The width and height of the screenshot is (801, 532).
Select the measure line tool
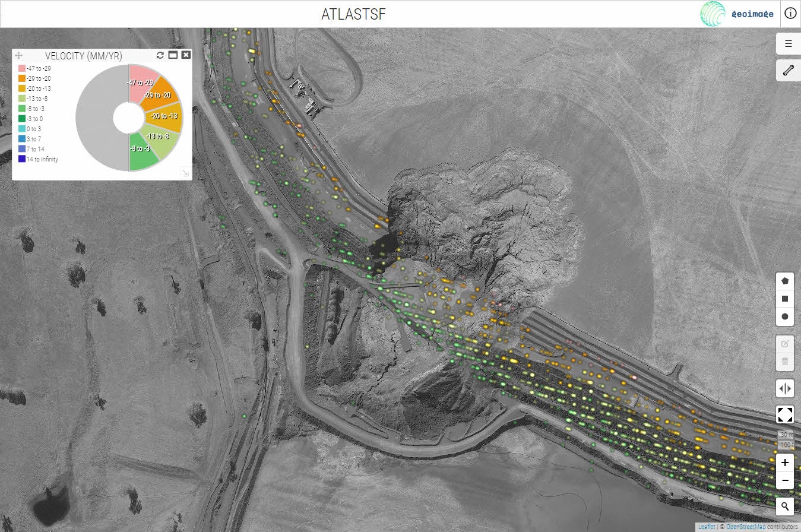point(789,71)
